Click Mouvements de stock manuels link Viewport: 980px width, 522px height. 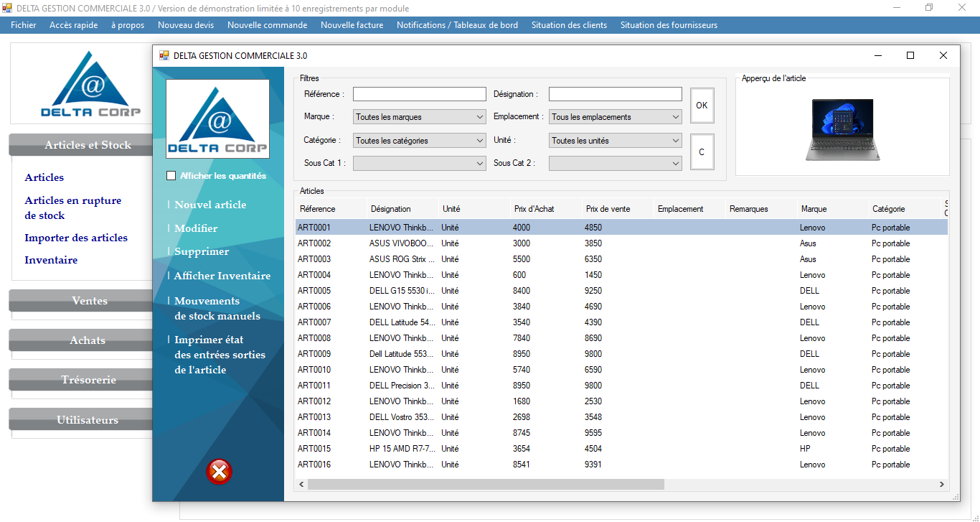[x=217, y=308]
